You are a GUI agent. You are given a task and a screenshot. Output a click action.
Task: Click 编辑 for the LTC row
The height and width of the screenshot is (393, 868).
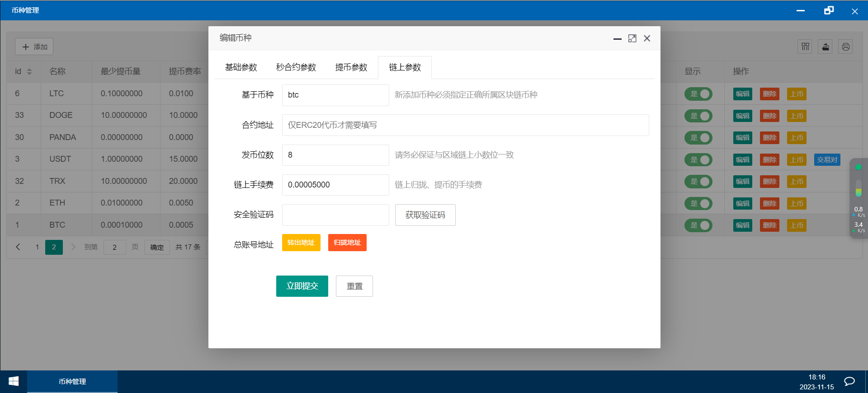[x=743, y=94]
